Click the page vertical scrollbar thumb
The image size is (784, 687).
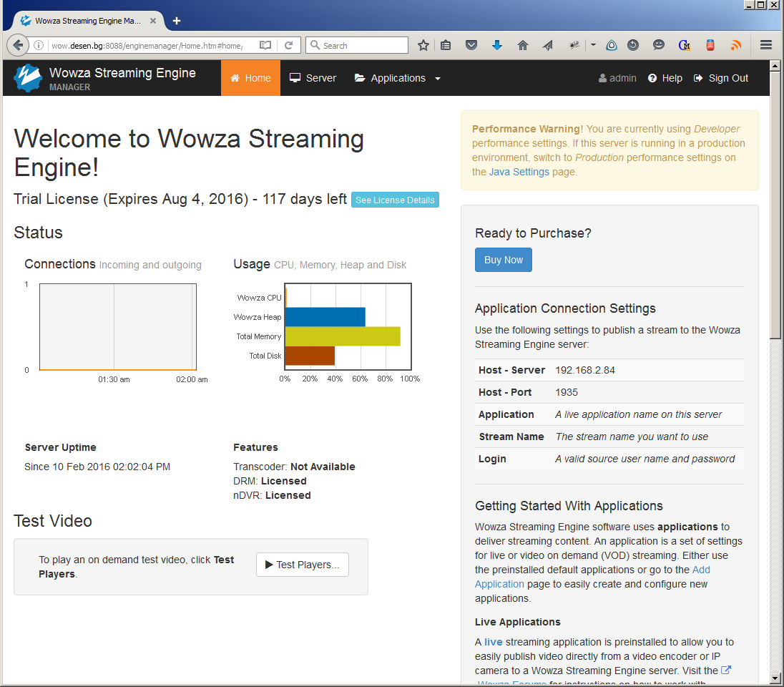click(x=775, y=205)
